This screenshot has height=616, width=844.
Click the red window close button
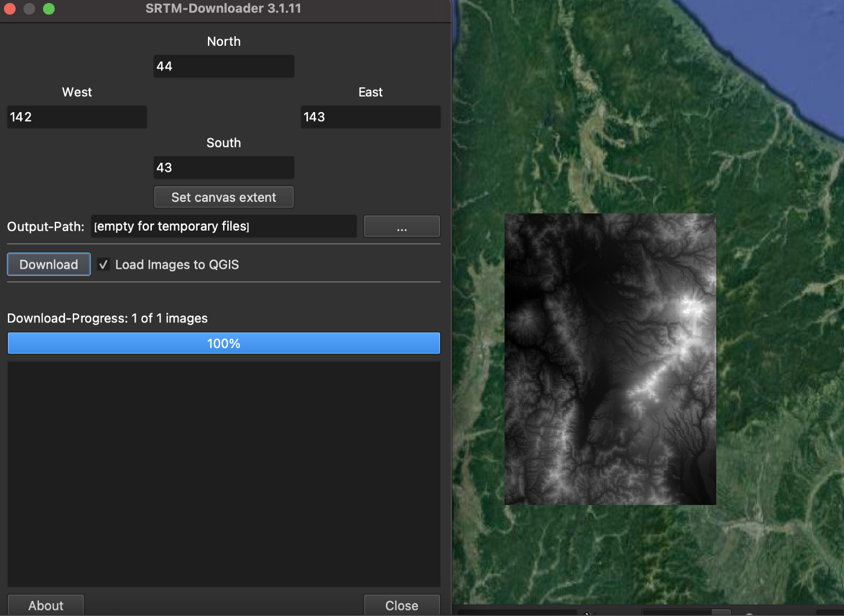(9, 8)
